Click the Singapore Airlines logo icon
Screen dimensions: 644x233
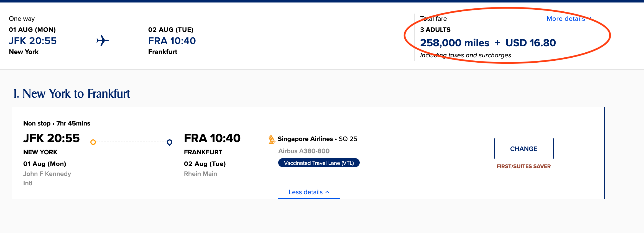click(x=272, y=139)
